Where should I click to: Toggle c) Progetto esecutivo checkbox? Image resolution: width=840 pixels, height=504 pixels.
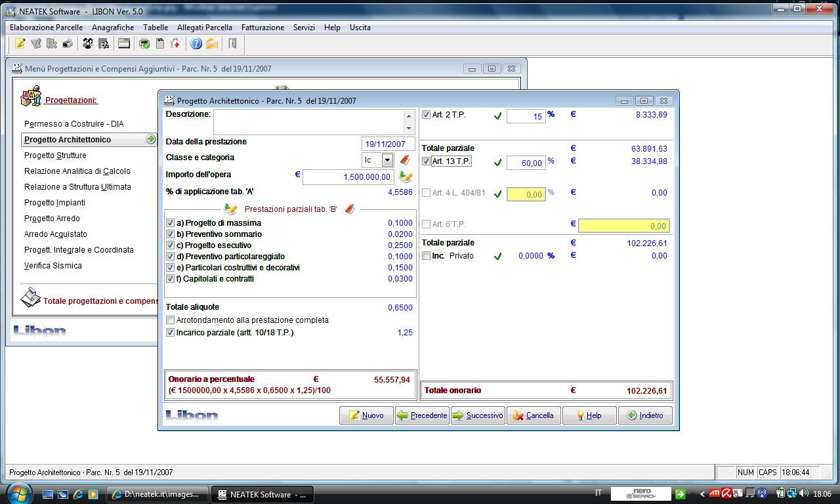tap(171, 245)
